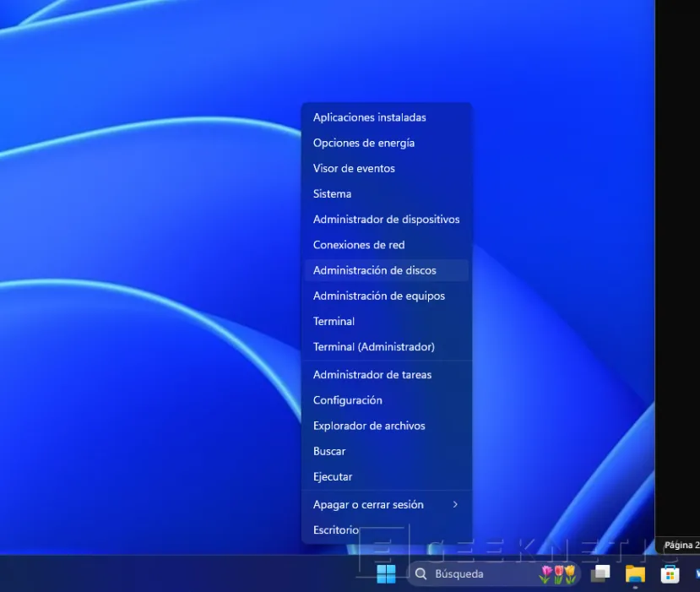
Task: Open Visor de eventos
Action: click(354, 168)
